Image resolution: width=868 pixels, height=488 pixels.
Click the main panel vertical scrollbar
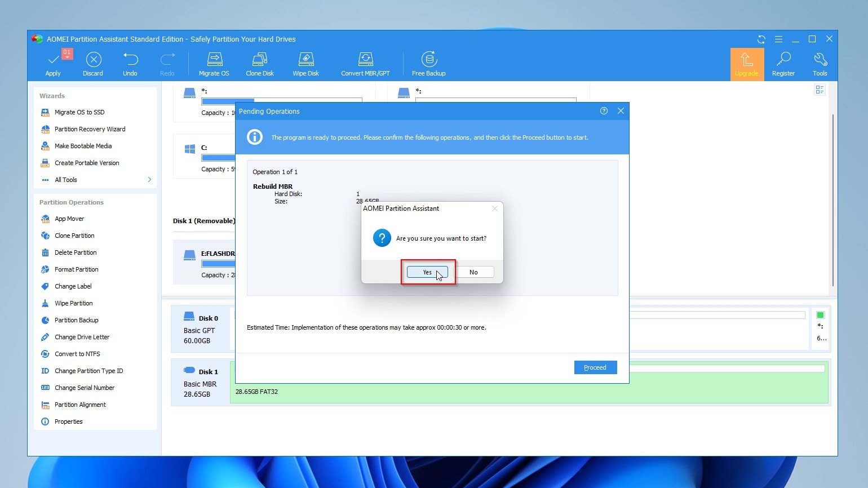click(x=833, y=200)
